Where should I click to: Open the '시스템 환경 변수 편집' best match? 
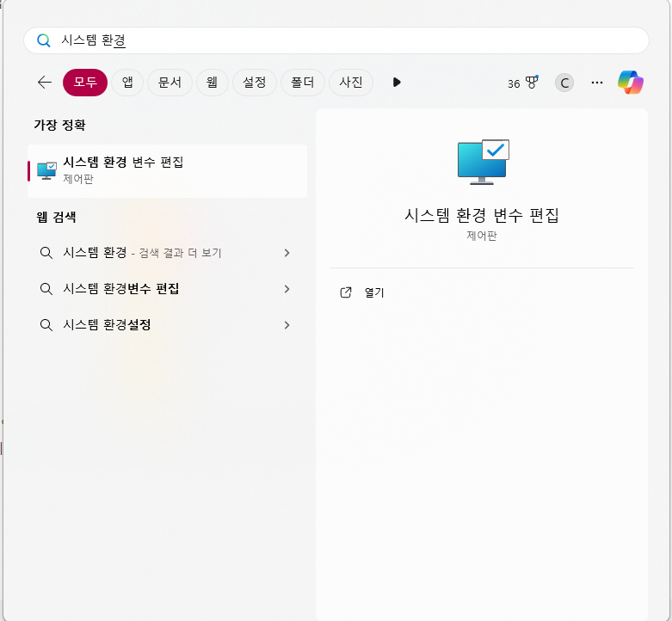(x=168, y=171)
